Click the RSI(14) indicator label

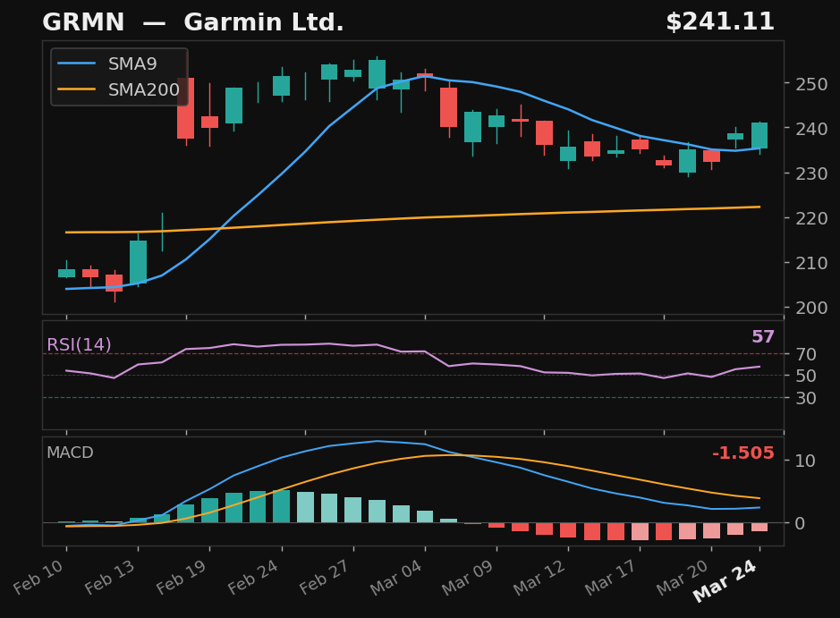click(x=79, y=343)
